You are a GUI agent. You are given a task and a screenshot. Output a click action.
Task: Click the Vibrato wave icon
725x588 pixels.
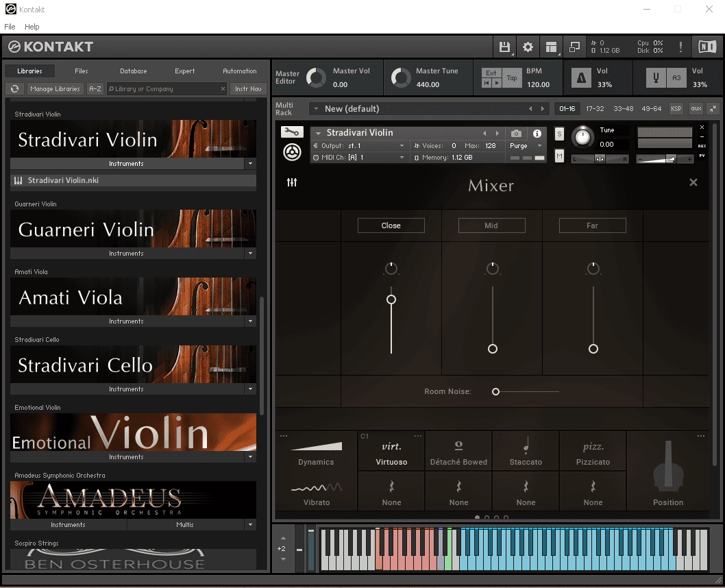pyautogui.click(x=317, y=488)
